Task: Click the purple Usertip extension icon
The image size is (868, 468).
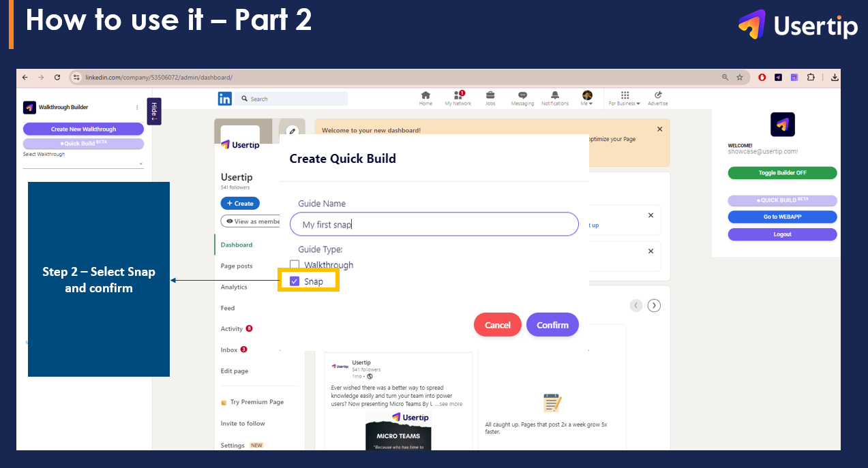Action: pyautogui.click(x=794, y=78)
